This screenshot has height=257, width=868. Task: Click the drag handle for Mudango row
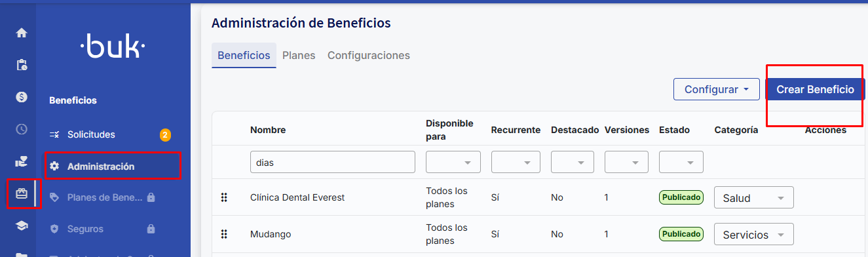click(224, 234)
